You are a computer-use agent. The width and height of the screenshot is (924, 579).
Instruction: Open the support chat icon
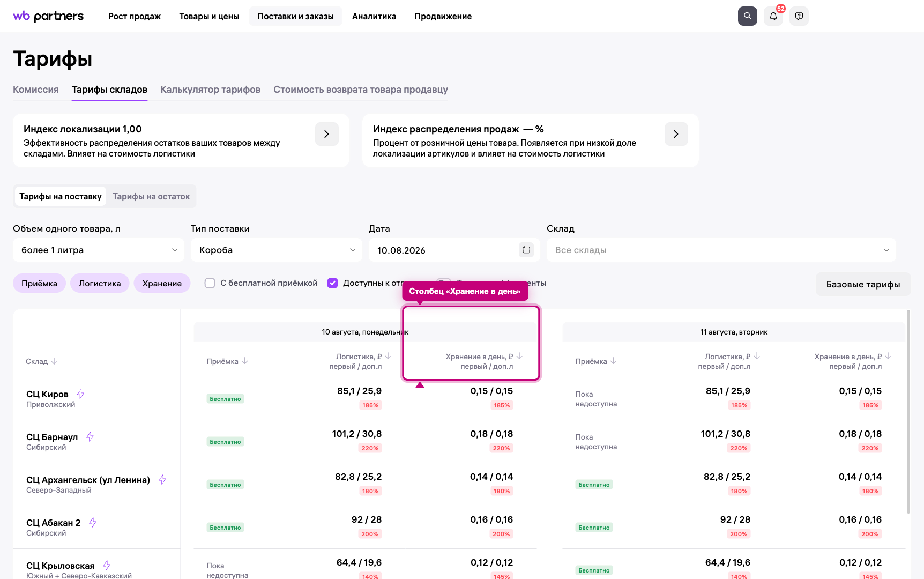point(799,16)
